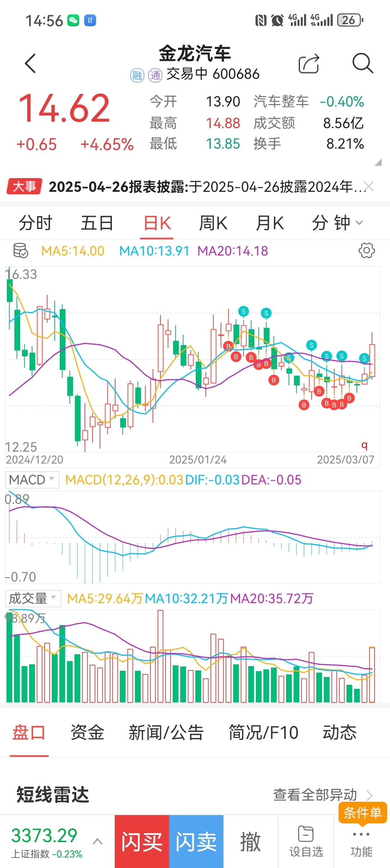Open the search magnifier icon
Image resolution: width=390 pixels, height=868 pixels.
[363, 63]
